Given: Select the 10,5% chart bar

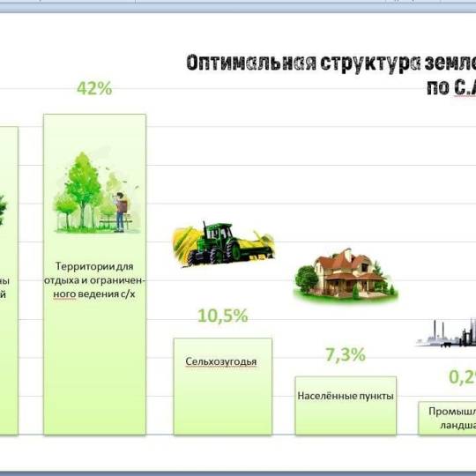Looking at the screenshot, I should (223, 386).
